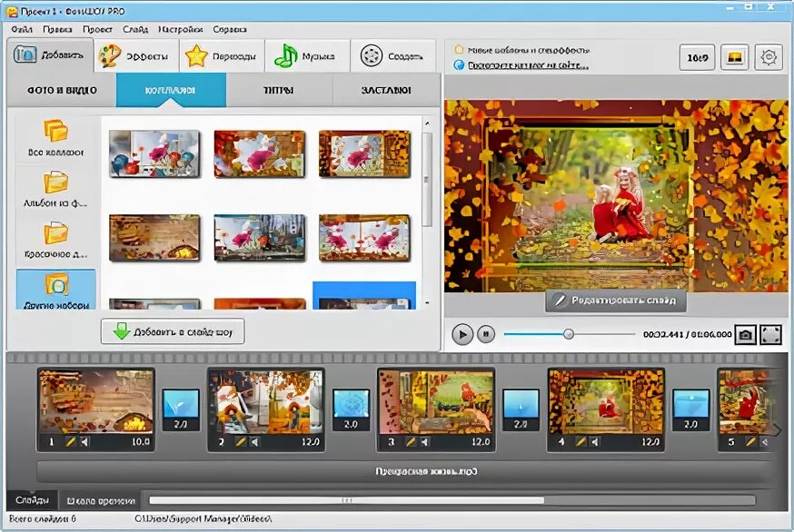Open the Другие наборы folder

pyautogui.click(x=55, y=290)
